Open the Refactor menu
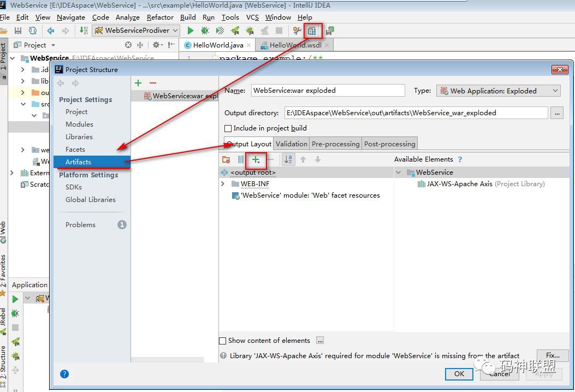575x392 pixels. pyautogui.click(x=160, y=17)
